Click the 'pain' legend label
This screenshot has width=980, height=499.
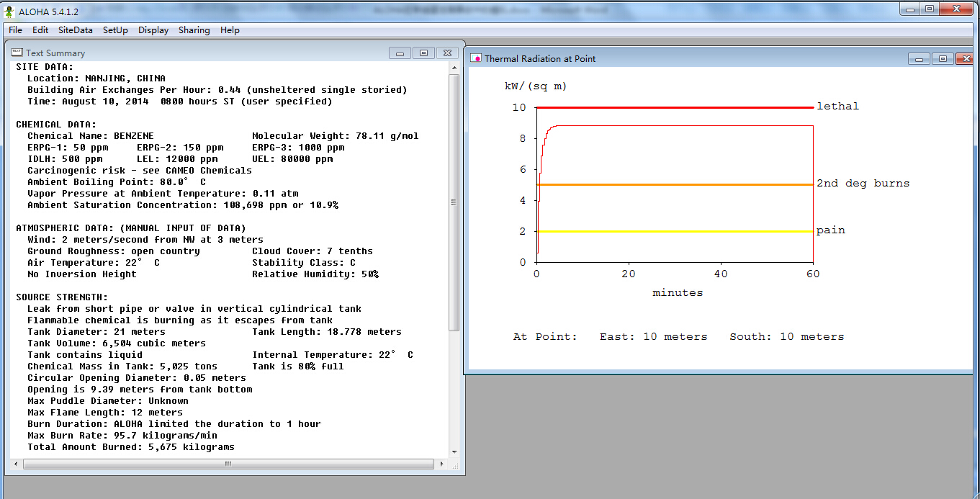pyautogui.click(x=831, y=230)
